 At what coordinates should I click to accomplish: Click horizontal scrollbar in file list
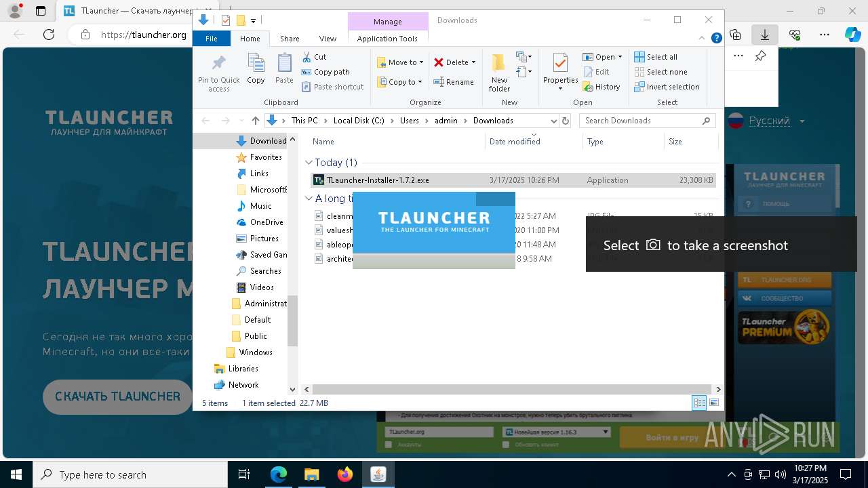pos(512,390)
